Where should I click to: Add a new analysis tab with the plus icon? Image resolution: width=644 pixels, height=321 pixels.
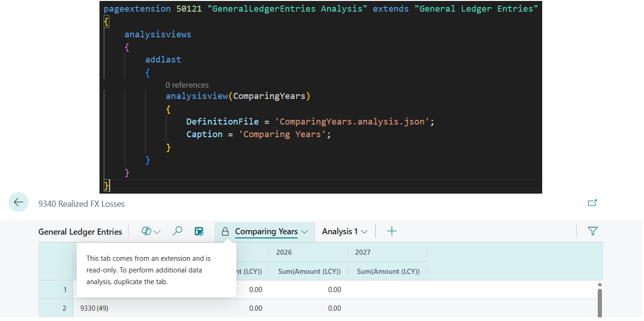tap(391, 231)
